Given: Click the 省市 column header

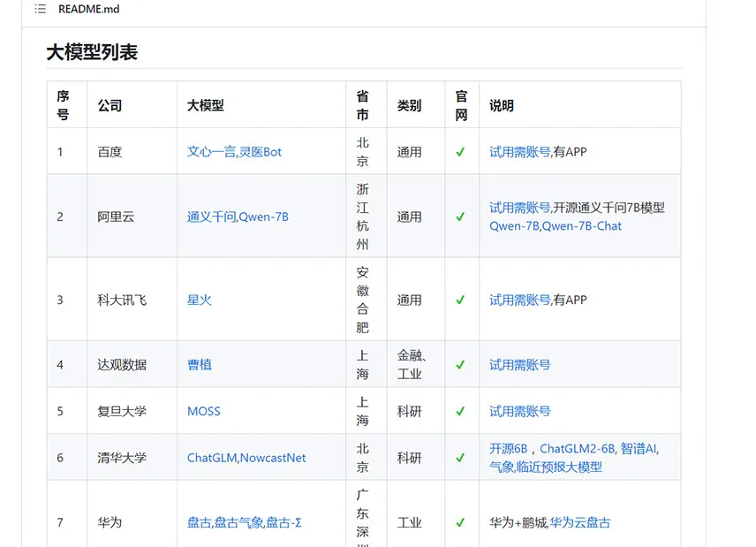Looking at the screenshot, I should (x=363, y=105).
